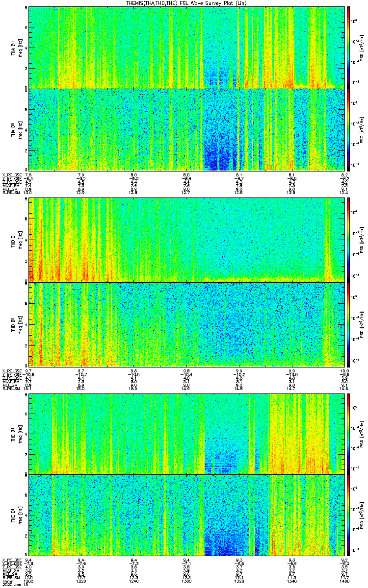
Task: Click the 1300 time tick label
Action: pyautogui.click(x=186, y=581)
